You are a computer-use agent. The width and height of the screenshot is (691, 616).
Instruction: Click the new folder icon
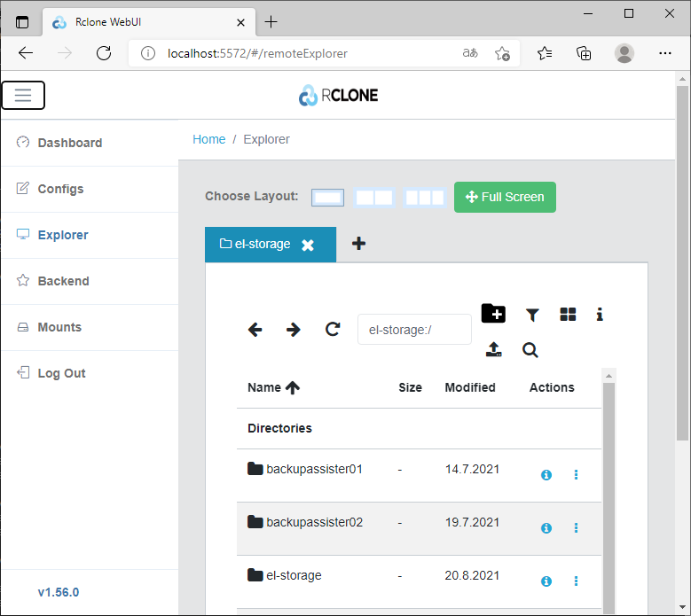493,314
